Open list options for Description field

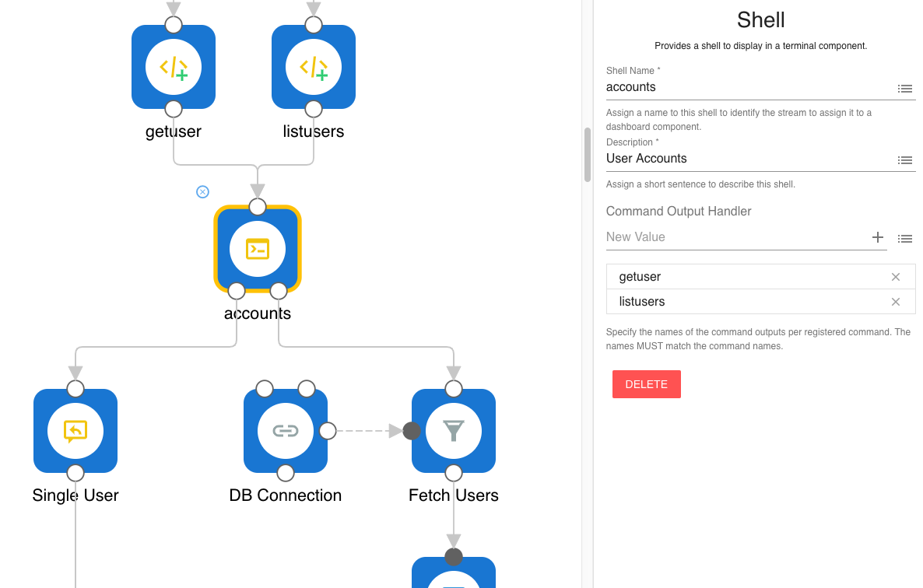(x=904, y=160)
